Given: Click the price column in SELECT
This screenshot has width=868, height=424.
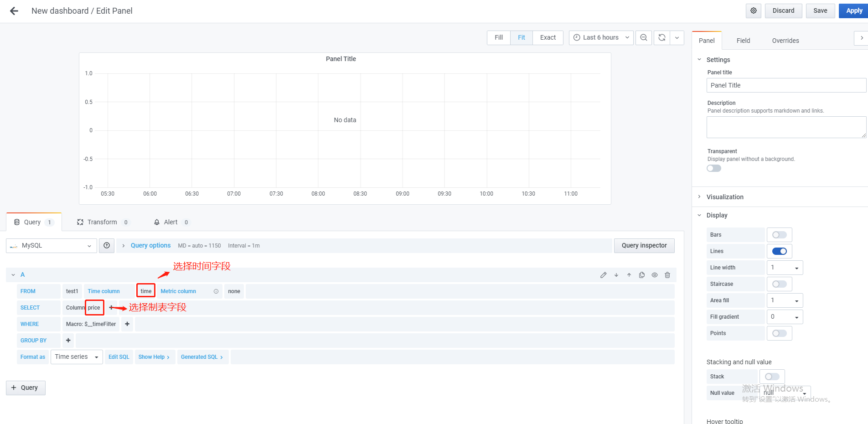Looking at the screenshot, I should (94, 308).
